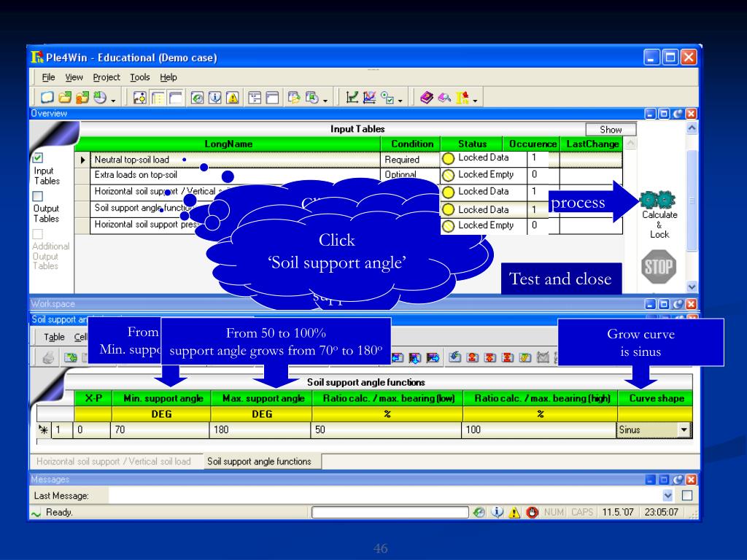Screen dimensions: 747x560
Task: Click the table view toolbar icon
Action: coord(158,98)
